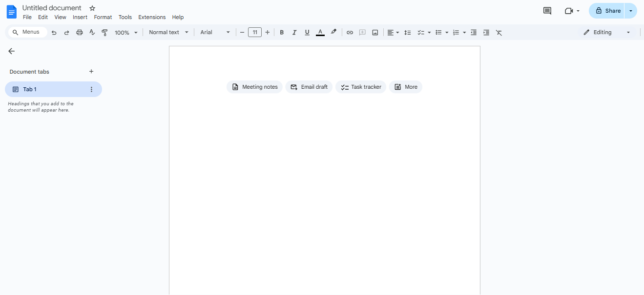Expand the 100% zoom dropdown

click(126, 33)
